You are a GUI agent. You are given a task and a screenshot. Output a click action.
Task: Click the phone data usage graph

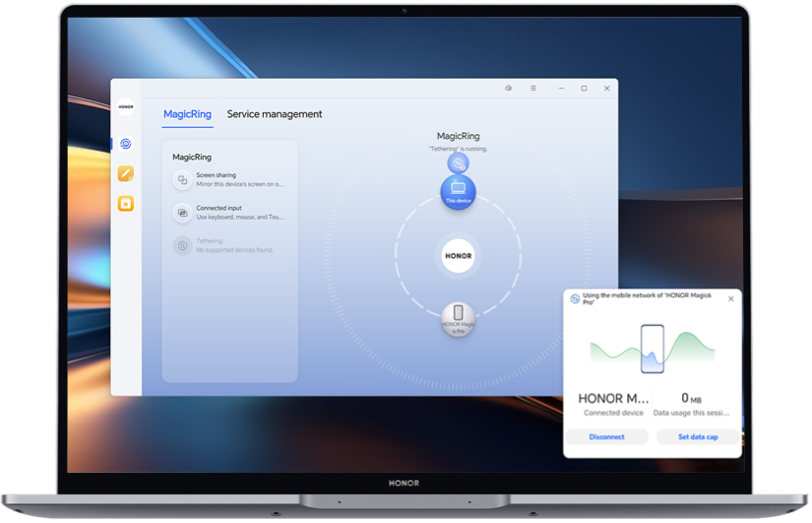pos(652,349)
